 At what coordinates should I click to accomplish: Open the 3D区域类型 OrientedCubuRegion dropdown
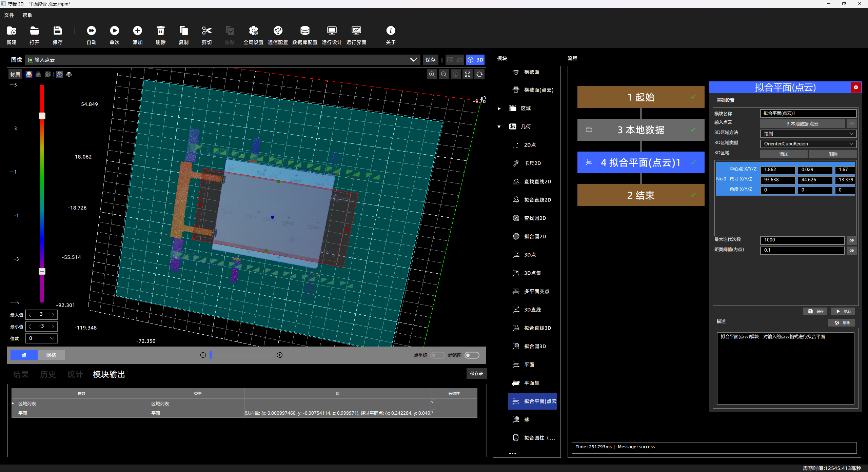pos(808,144)
